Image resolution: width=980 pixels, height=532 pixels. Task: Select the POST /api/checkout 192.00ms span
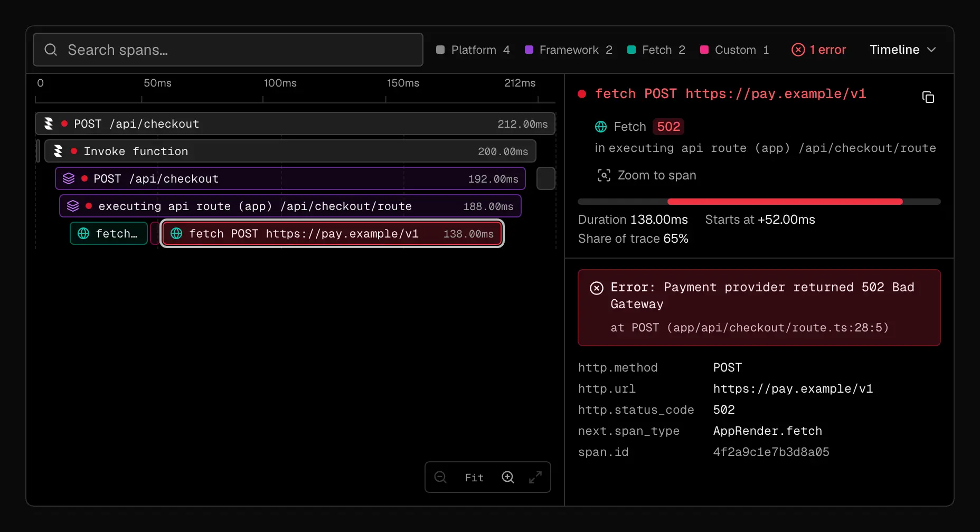click(290, 178)
